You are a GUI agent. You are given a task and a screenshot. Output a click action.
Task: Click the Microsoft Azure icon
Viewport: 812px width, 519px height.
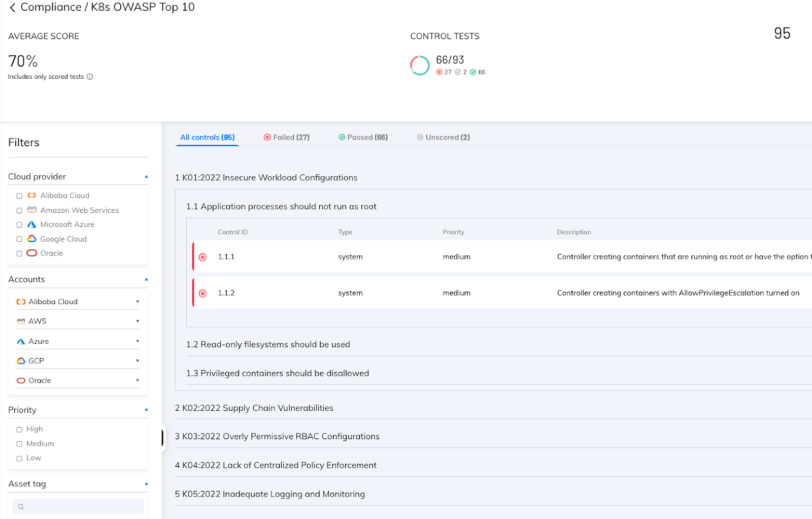(x=31, y=224)
